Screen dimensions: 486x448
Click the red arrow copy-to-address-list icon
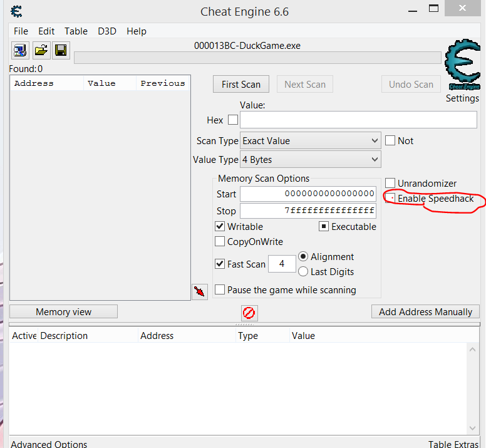[x=200, y=292]
